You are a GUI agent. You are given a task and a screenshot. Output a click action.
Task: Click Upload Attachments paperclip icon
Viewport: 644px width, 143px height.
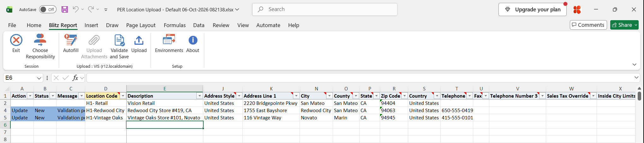(94, 40)
